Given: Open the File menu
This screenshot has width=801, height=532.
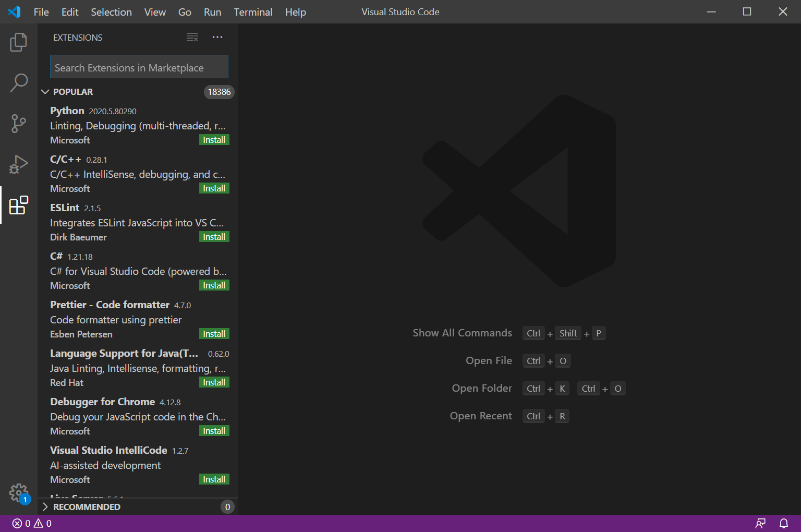Looking at the screenshot, I should tap(41, 12).
